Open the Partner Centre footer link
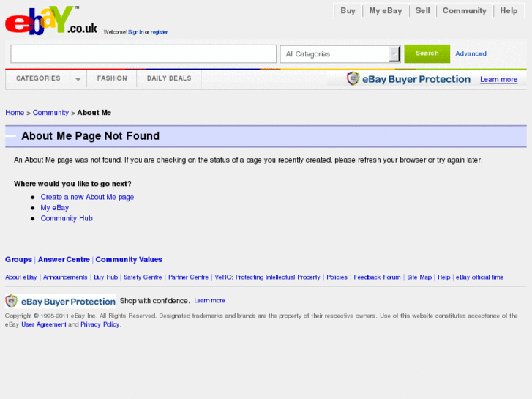 [188, 277]
